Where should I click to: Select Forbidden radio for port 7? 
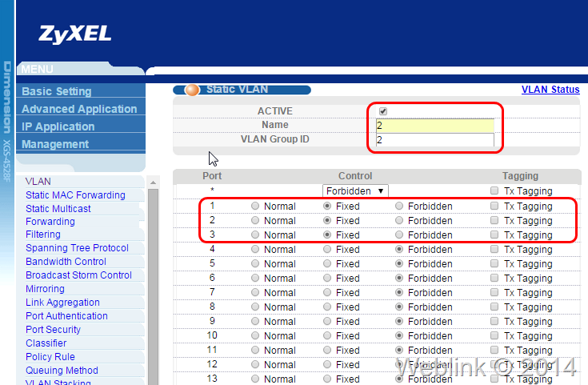[x=399, y=292]
